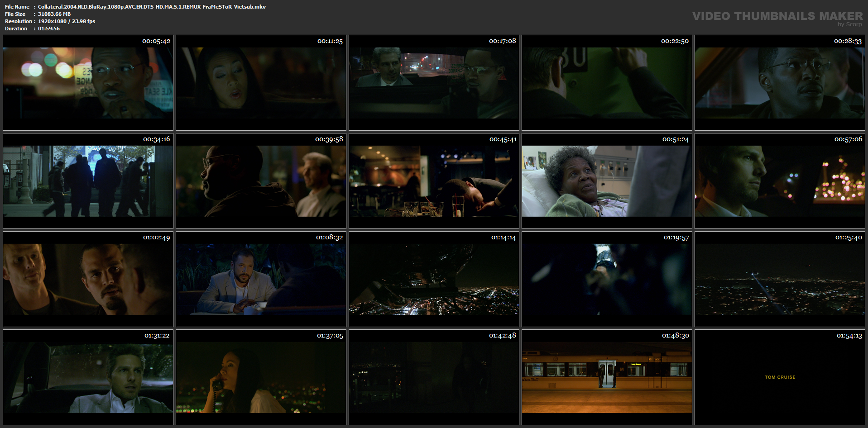Screen dimensions: 868x428
Task: Click the thumbnail at 01:31:22
Action: pyautogui.click(x=88, y=377)
